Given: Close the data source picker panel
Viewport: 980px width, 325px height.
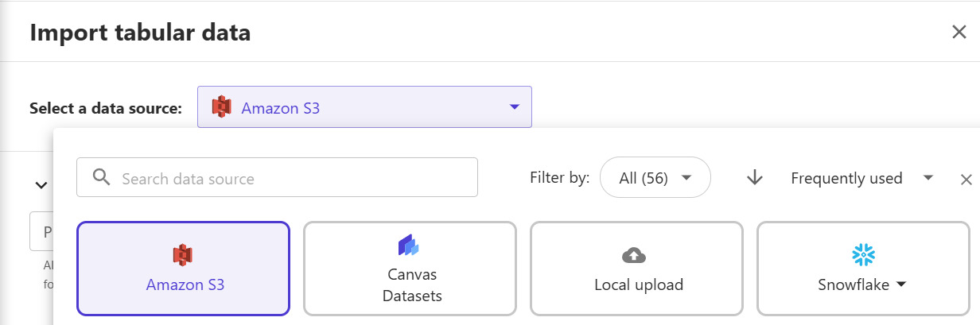Looking at the screenshot, I should (x=966, y=180).
